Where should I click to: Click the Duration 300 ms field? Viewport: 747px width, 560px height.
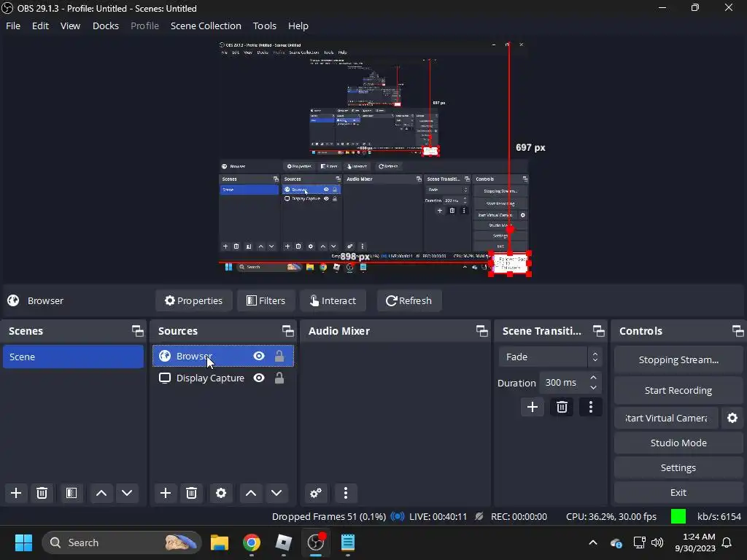point(564,382)
